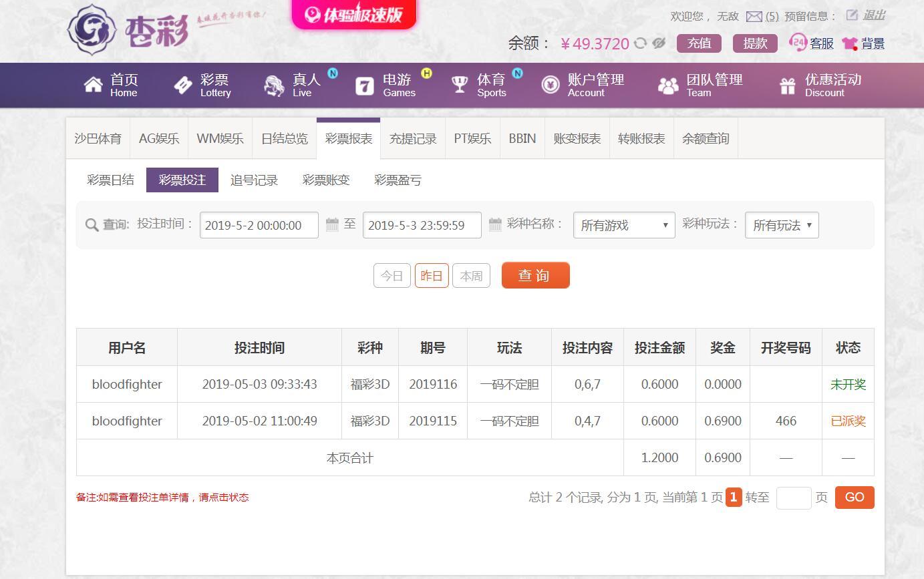This screenshot has height=579, width=924.
Task: Click bet content 0,4,7
Action: point(587,421)
